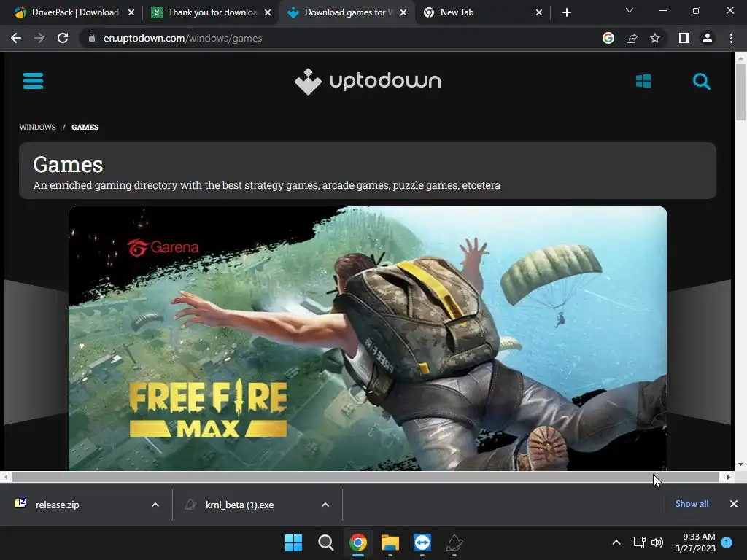
Task: Go back to previous page
Action: pyautogui.click(x=16, y=38)
